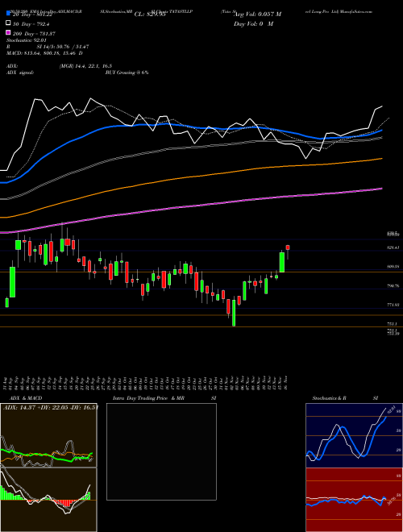
Task: Click the 'Avg Vol: 0.057 M' label
Action: click(x=257, y=15)
